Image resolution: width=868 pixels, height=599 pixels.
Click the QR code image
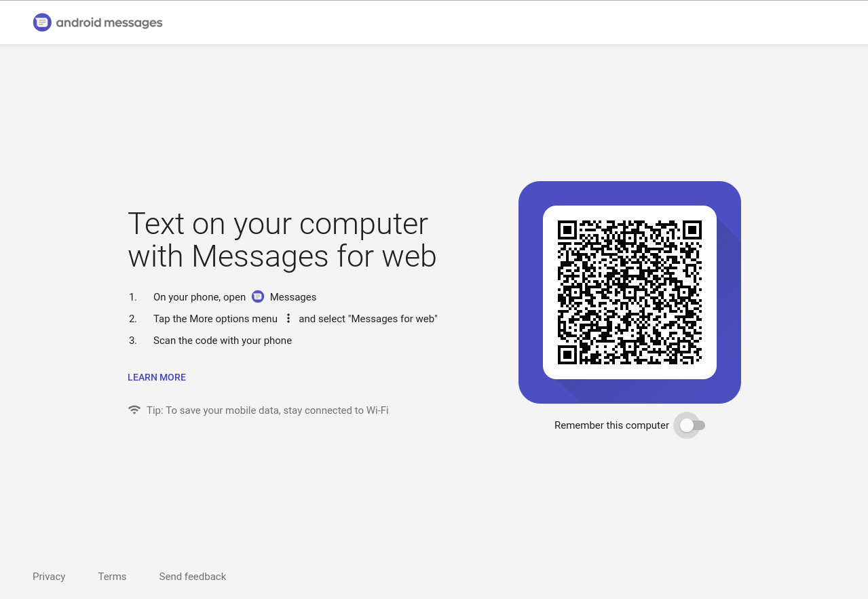click(630, 292)
